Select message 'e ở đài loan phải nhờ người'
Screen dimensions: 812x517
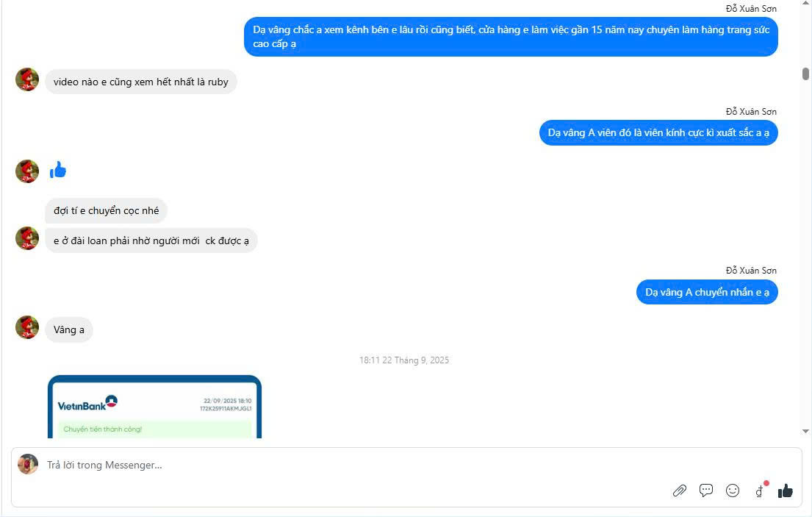151,241
